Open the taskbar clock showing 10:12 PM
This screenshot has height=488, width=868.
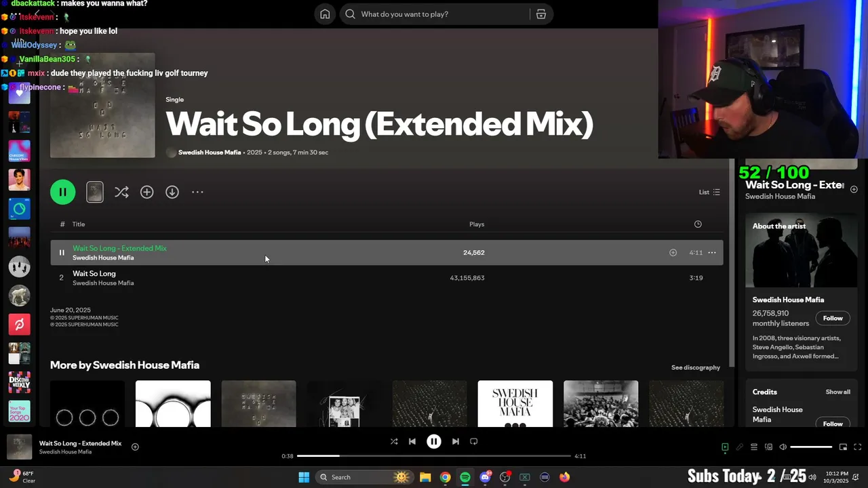tap(837, 477)
